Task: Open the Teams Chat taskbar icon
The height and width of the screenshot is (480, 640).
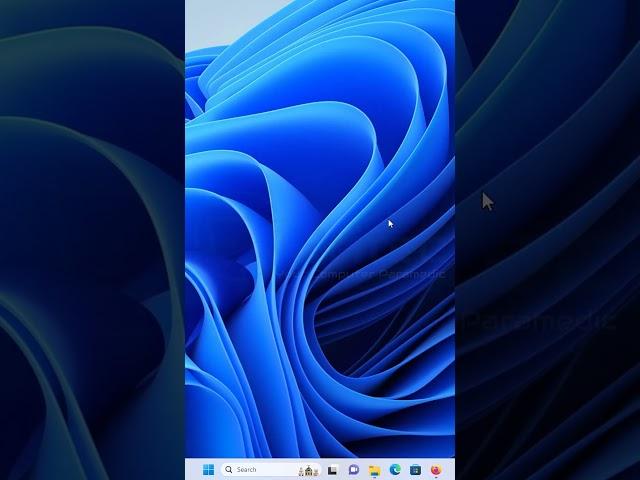Action: 353,470
